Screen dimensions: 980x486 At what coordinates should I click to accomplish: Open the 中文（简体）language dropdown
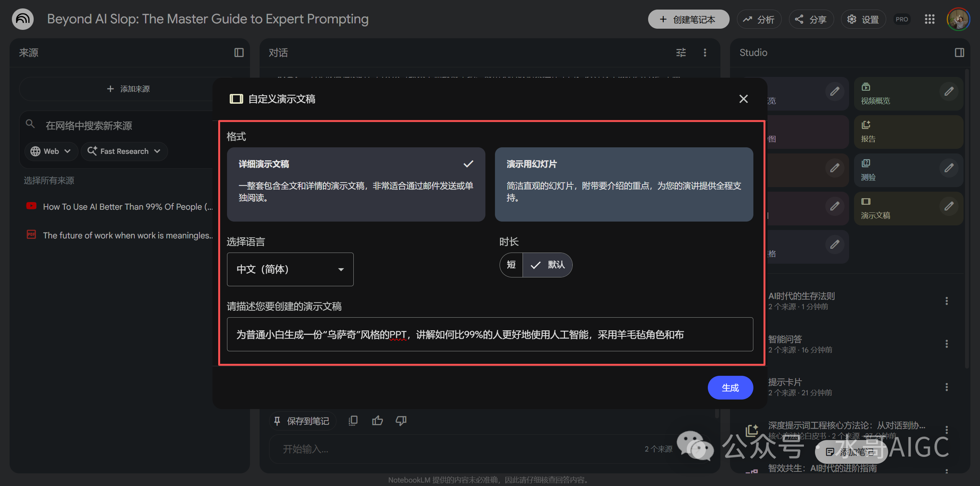(290, 269)
